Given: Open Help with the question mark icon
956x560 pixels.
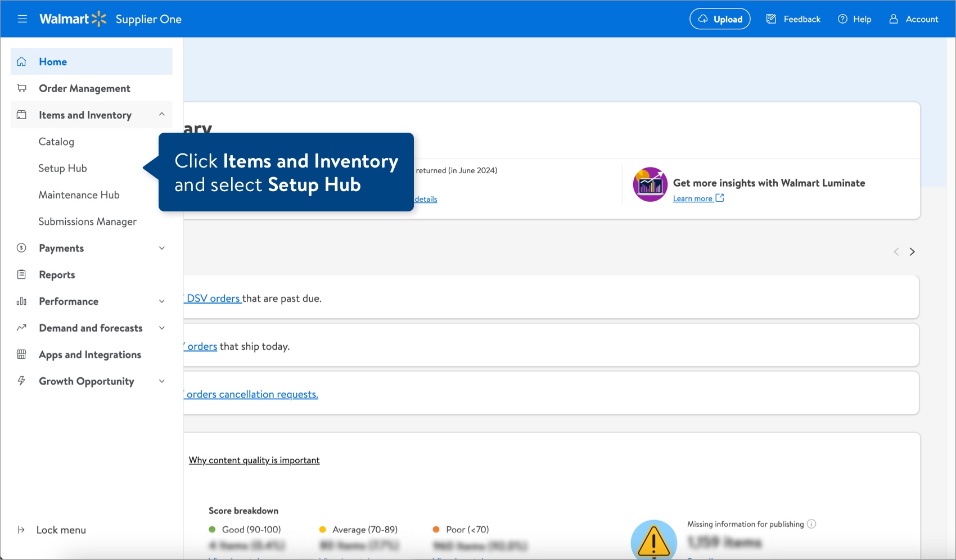Looking at the screenshot, I should click(842, 19).
